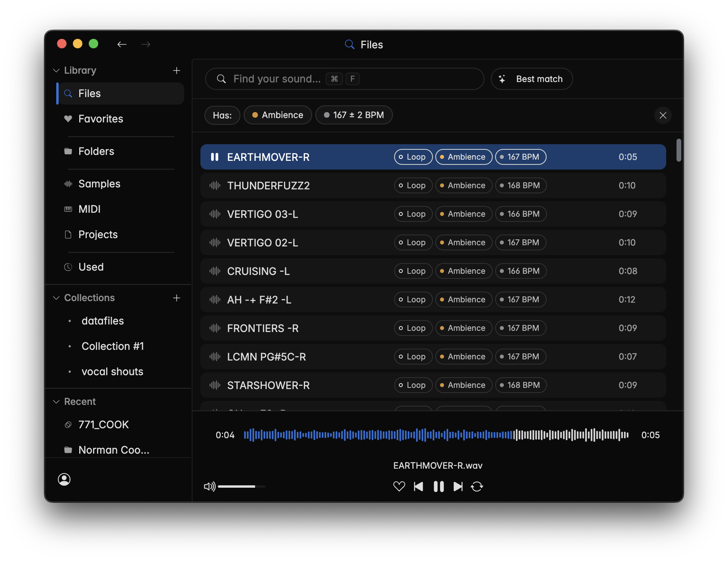Go to the previous track

pyautogui.click(x=418, y=487)
